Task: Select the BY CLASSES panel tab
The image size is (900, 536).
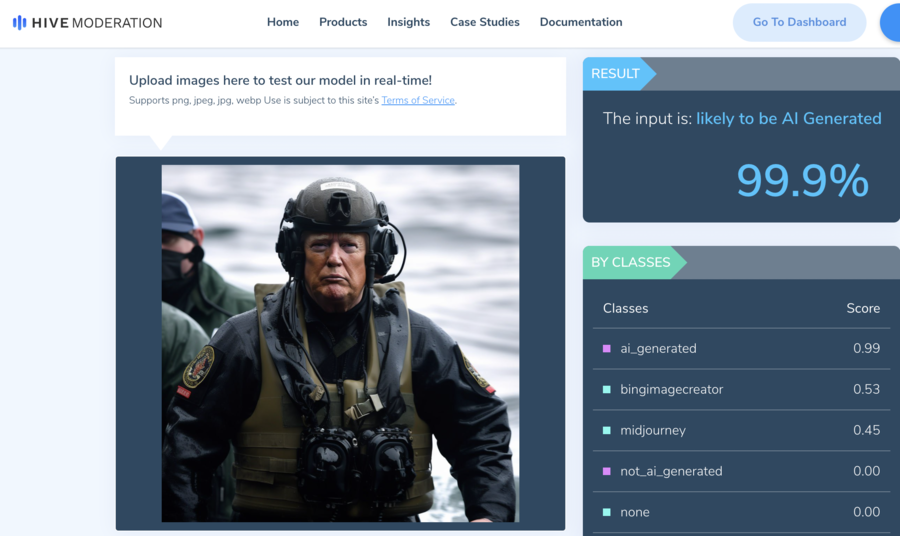Action: point(634,263)
